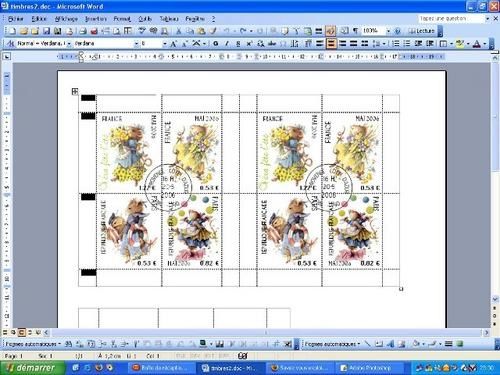Toggle the show paragraph marks (¶) button
This screenshot has width=500, height=375.
(356, 31)
